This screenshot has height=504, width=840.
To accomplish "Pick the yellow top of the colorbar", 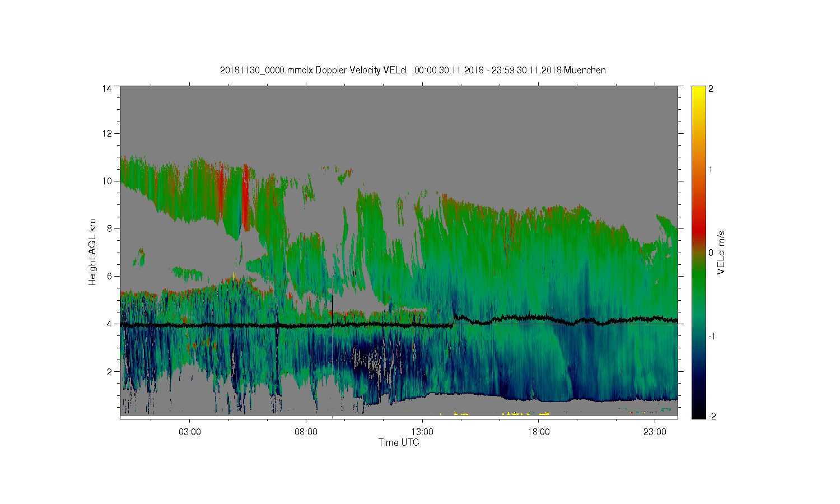I will coord(698,91).
